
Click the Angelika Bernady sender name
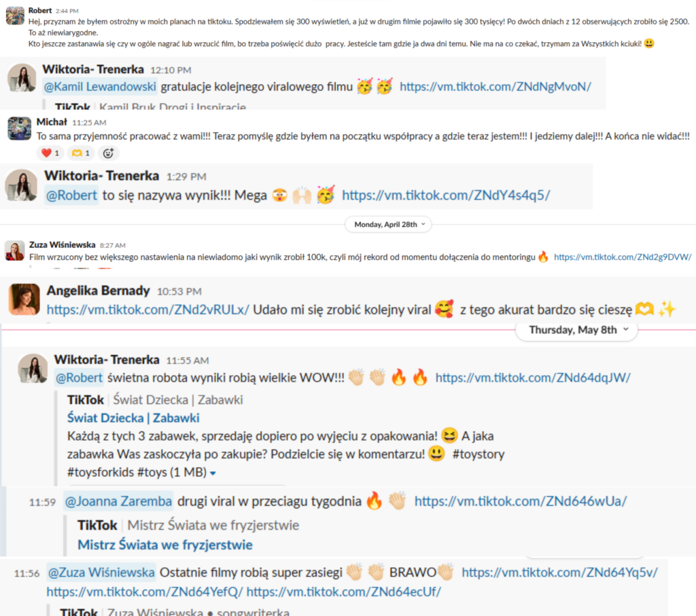coord(98,291)
